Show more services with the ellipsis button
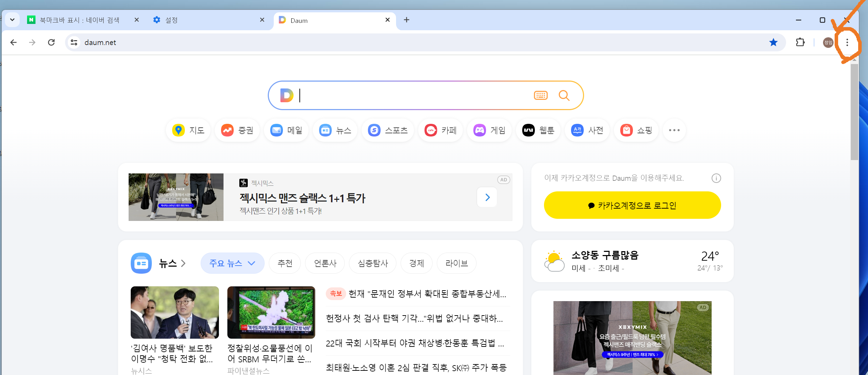868x375 pixels. (x=674, y=130)
